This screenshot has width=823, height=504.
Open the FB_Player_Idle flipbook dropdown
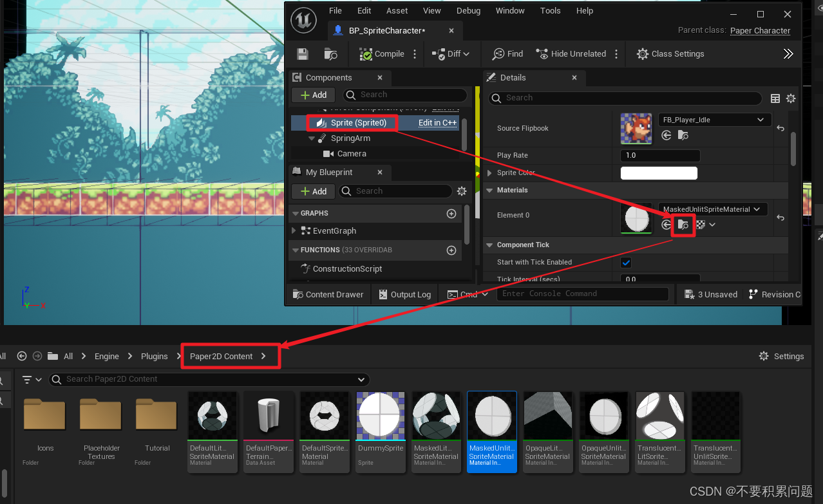(x=715, y=120)
